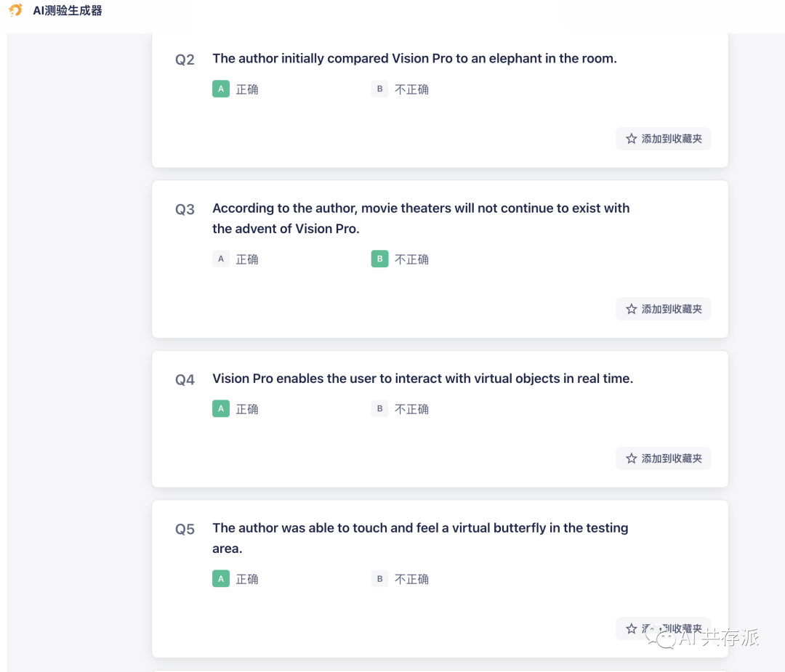
Task: Click the star icon on Q3's favorite button
Action: click(x=631, y=309)
